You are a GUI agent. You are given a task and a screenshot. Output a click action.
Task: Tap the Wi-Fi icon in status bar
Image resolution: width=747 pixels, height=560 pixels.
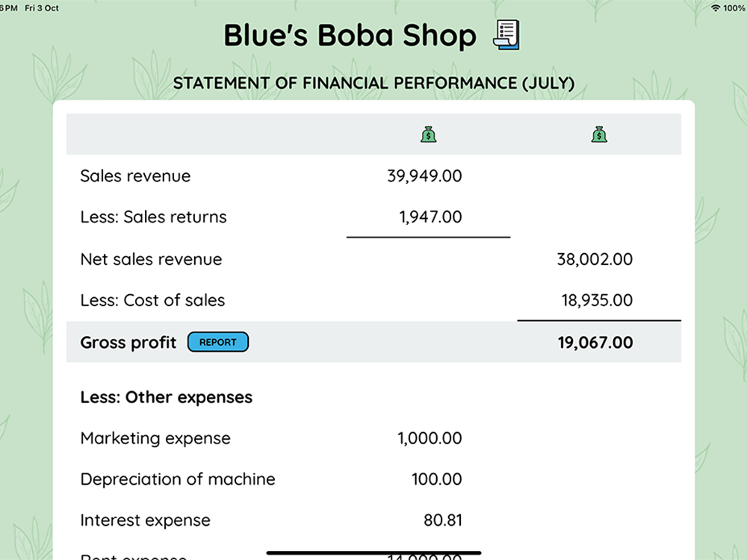coord(716,7)
